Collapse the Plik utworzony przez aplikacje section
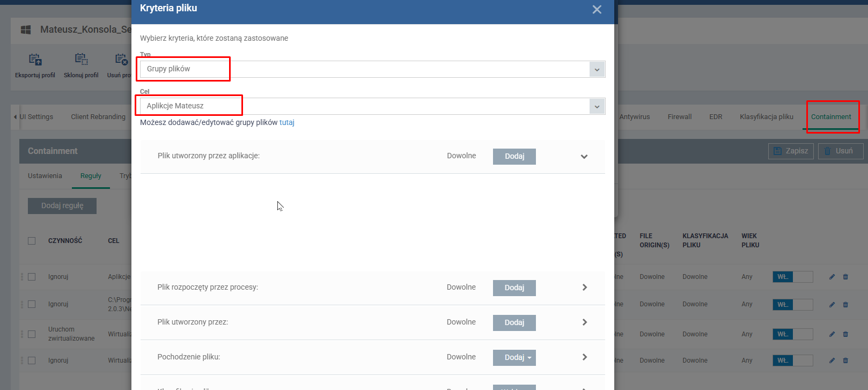Image resolution: width=868 pixels, height=390 pixels. coord(584,157)
